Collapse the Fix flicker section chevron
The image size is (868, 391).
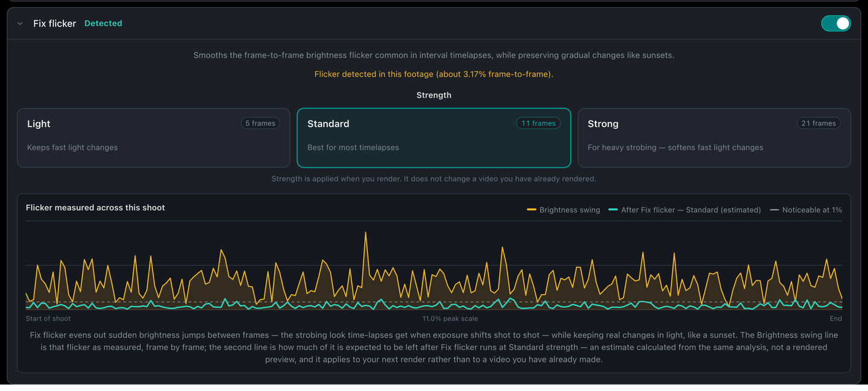coord(20,23)
